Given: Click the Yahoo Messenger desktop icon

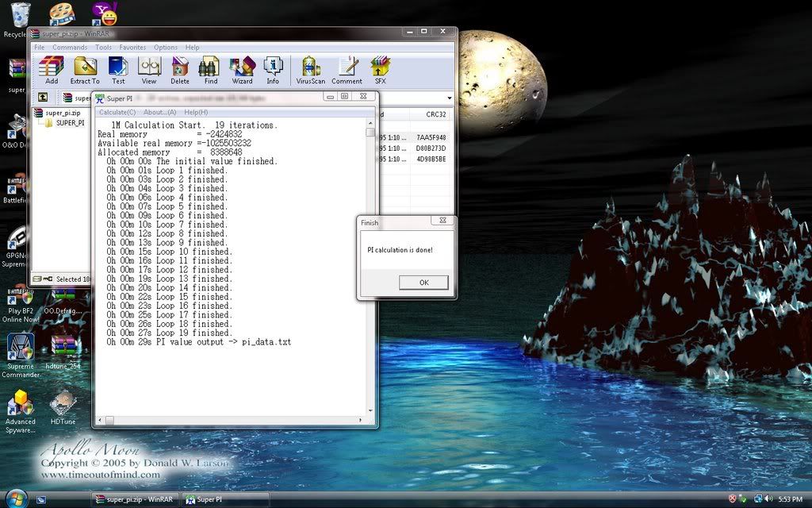Looking at the screenshot, I should click(x=104, y=14).
